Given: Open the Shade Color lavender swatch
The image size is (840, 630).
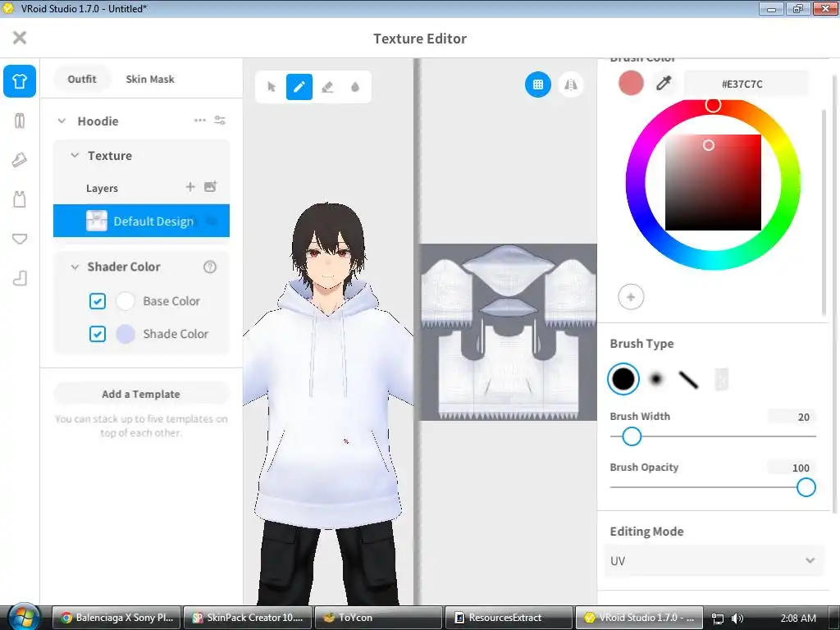Looking at the screenshot, I should (x=126, y=334).
